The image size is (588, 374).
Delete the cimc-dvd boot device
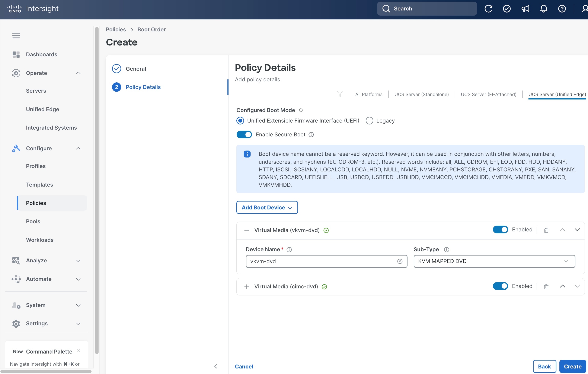click(546, 286)
